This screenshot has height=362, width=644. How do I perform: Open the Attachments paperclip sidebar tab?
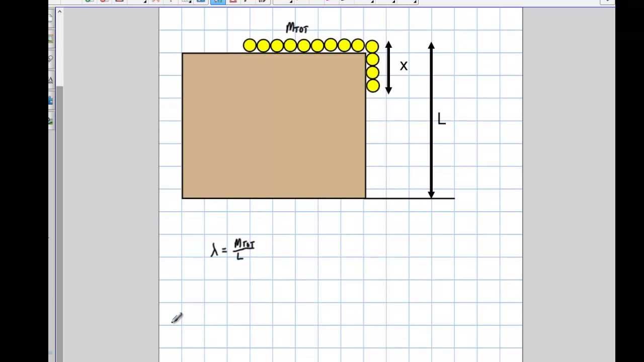click(x=50, y=59)
